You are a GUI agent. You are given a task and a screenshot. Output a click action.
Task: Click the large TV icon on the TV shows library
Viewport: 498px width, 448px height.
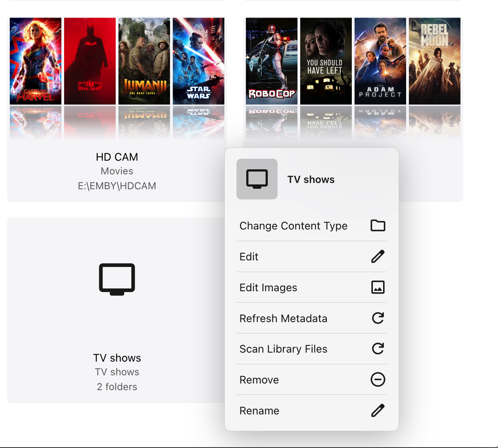click(x=117, y=279)
